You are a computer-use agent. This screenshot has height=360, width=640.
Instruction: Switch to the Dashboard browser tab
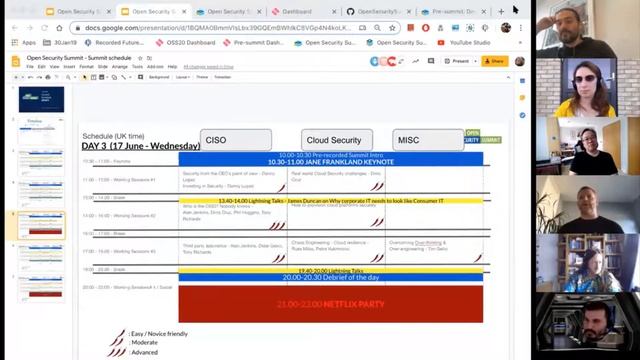pos(304,11)
